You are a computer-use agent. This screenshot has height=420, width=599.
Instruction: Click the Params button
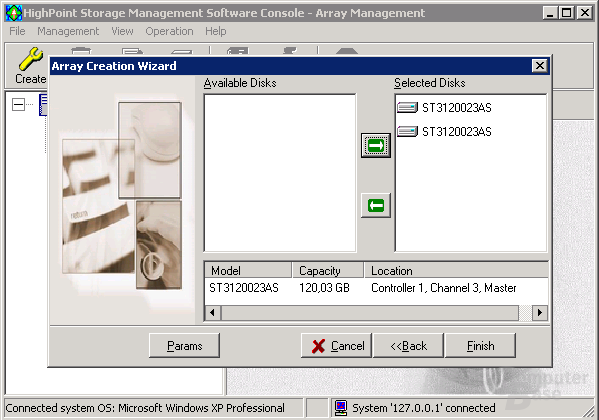coord(185,345)
